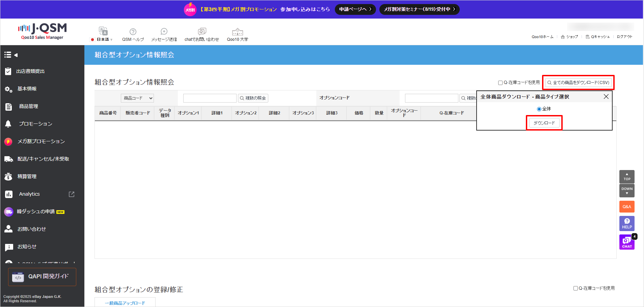This screenshot has width=644, height=307.
Task: Click 全ての商品をダウンロード(CSV) button
Action: point(578,83)
